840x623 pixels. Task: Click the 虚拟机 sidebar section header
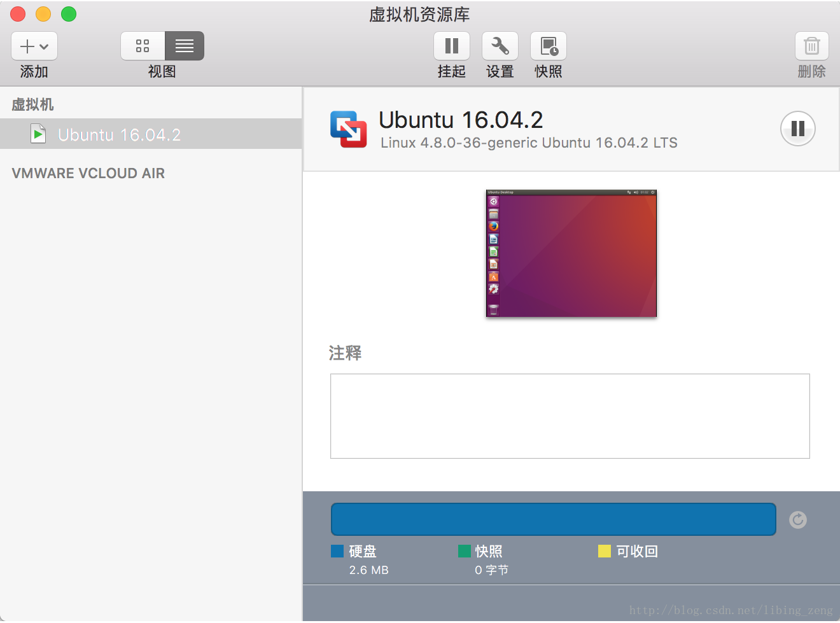tap(32, 104)
